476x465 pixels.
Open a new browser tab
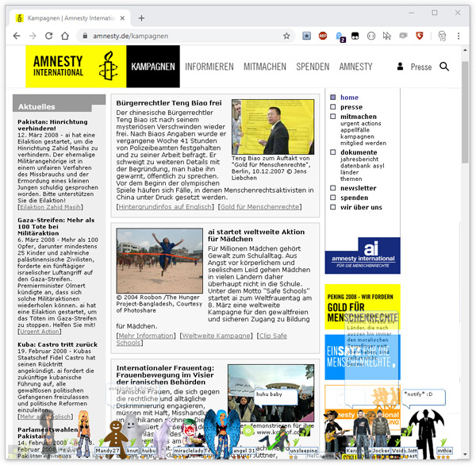141,18
